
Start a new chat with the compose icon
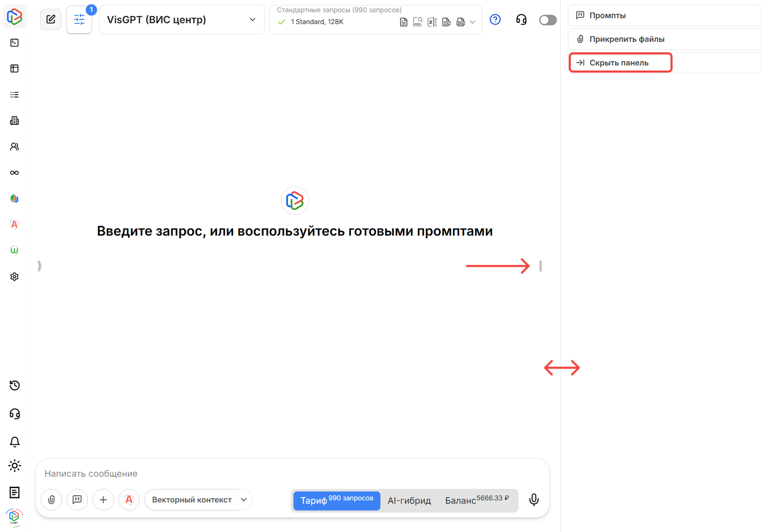pos(51,19)
